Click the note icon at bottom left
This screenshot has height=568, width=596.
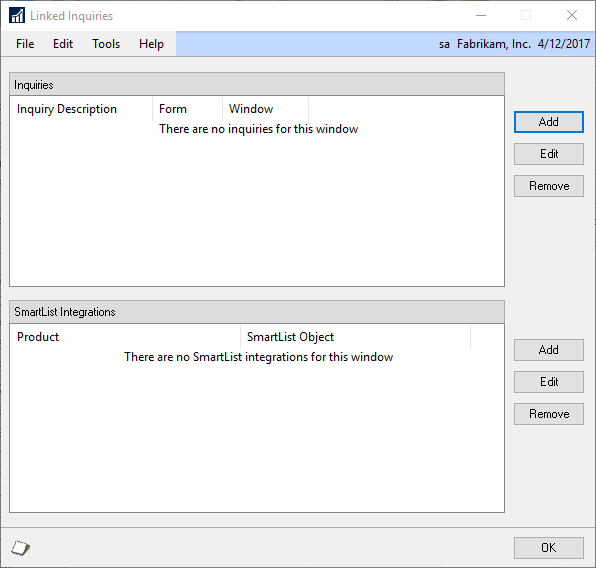coord(21,547)
